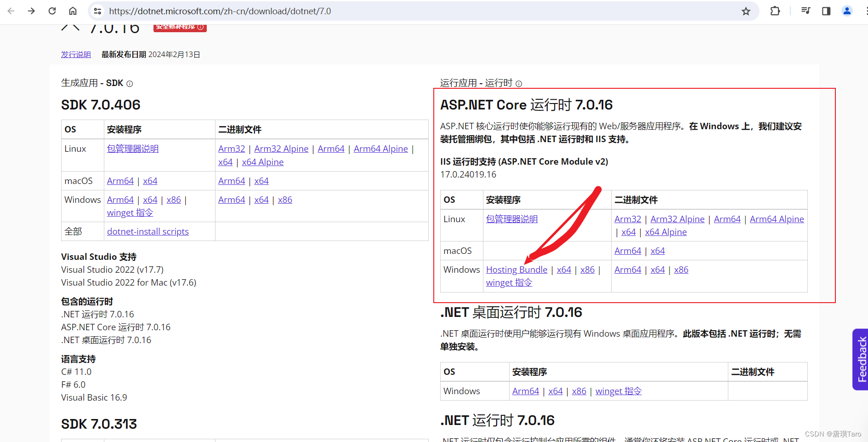The width and height of the screenshot is (868, 442).
Task: Click the browser back arrow
Action: (x=11, y=11)
